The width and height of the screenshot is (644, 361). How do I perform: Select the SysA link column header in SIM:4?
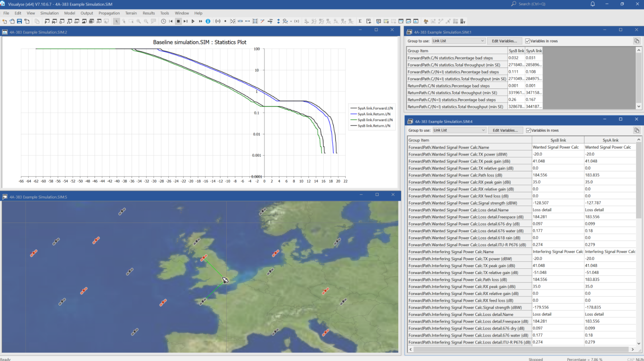(x=610, y=140)
